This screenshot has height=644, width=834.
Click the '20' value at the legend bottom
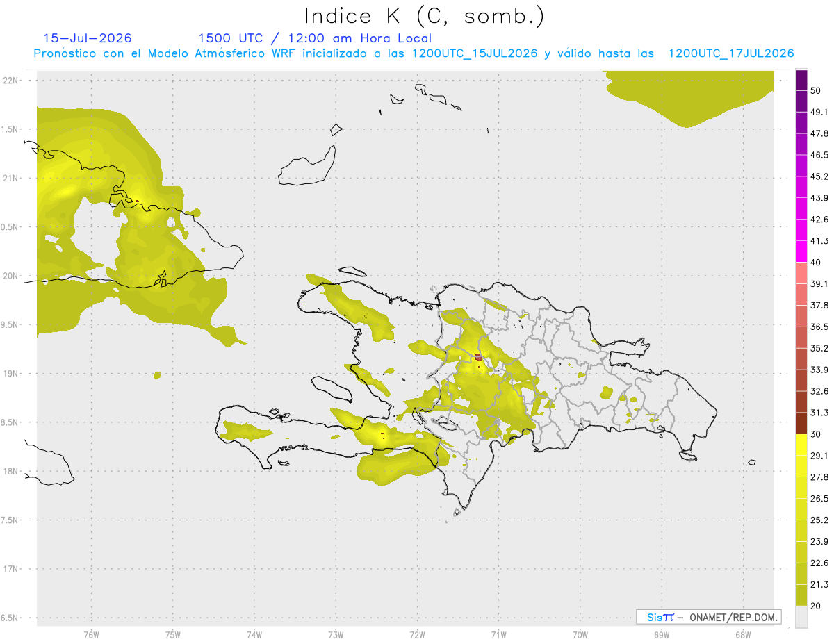pos(816,606)
